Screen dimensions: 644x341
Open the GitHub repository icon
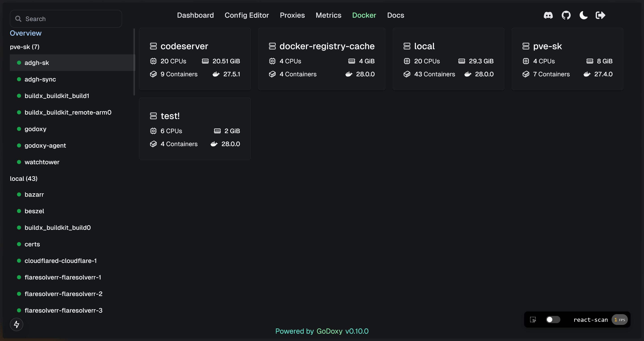[x=566, y=15]
